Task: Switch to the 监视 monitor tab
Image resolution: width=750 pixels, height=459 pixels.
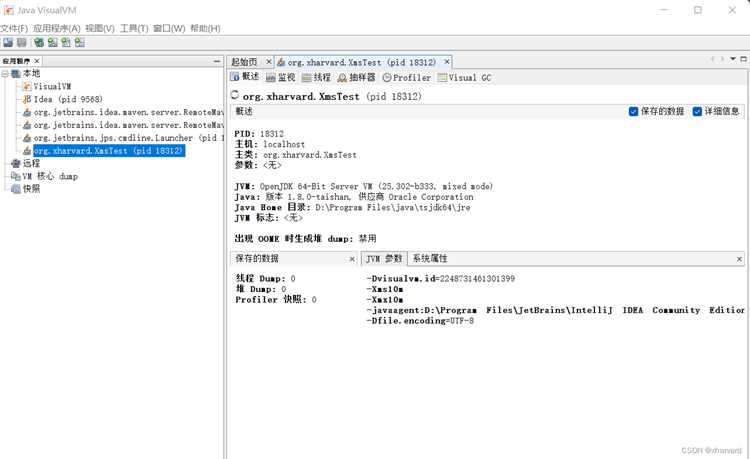Action: pyautogui.click(x=281, y=77)
